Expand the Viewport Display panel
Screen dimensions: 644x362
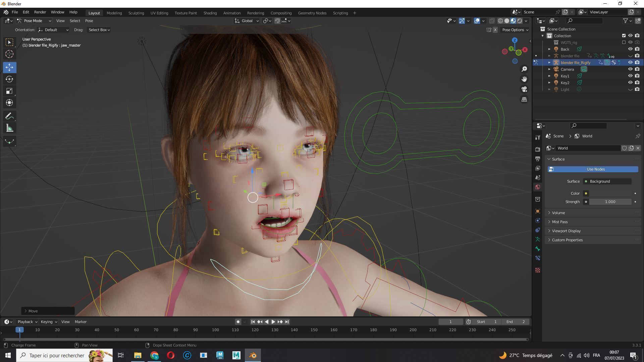(x=593, y=231)
